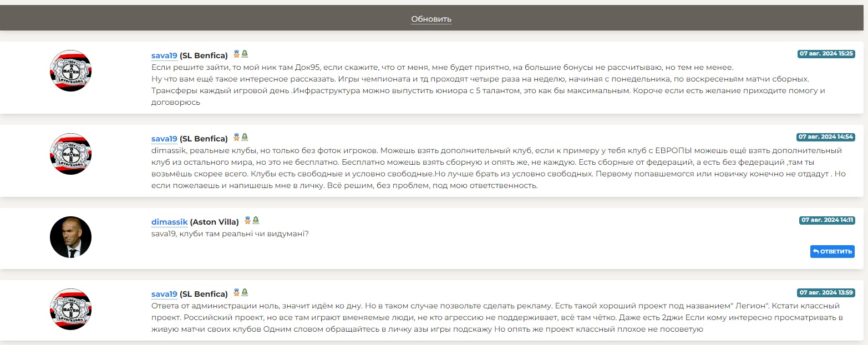Click the 07 авг. 2024 15:25 timestamp
The height and width of the screenshot is (345, 868).
[x=826, y=54]
